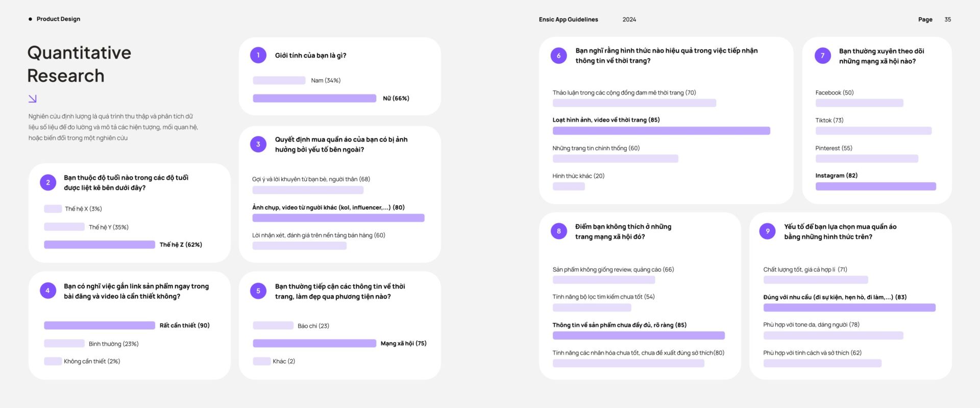This screenshot has width=980, height=408.
Task: Click the Rất cần thiết (90) label
Action: tap(185, 325)
